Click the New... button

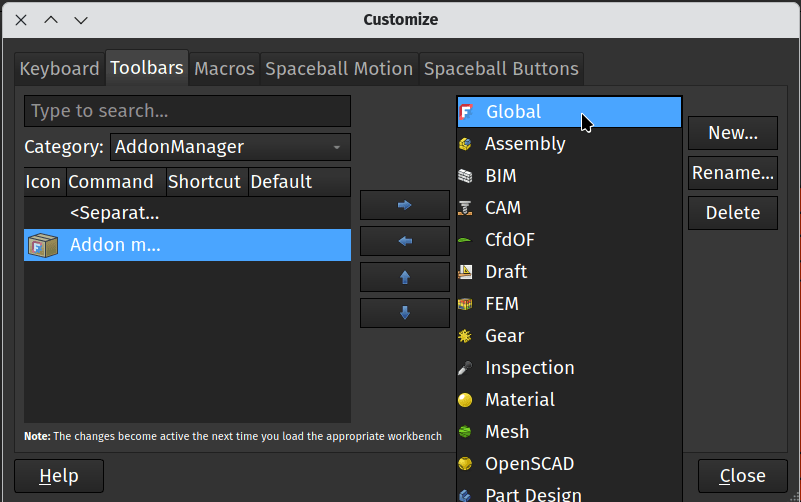[732, 133]
